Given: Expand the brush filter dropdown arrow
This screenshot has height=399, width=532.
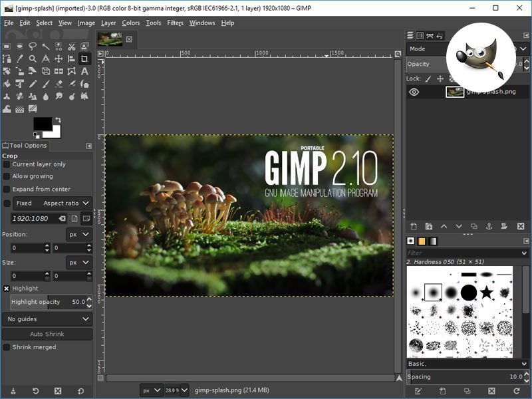Looking at the screenshot, I should 524,253.
